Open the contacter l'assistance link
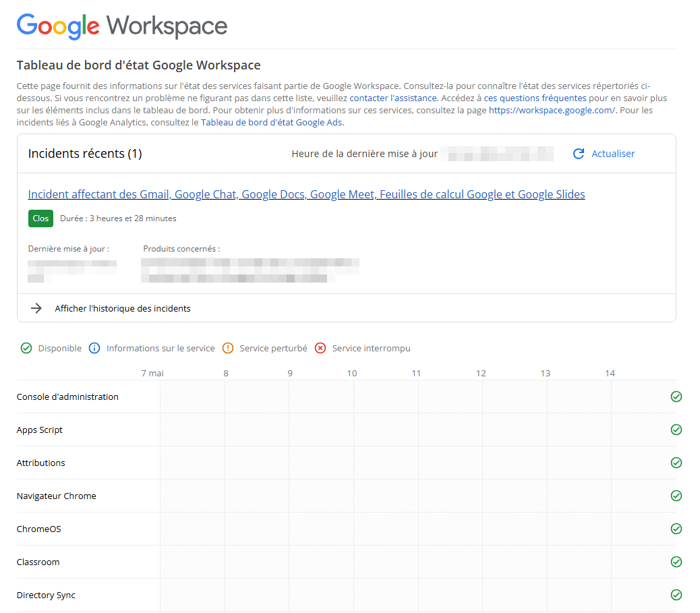The width and height of the screenshot is (700, 613). point(393,98)
